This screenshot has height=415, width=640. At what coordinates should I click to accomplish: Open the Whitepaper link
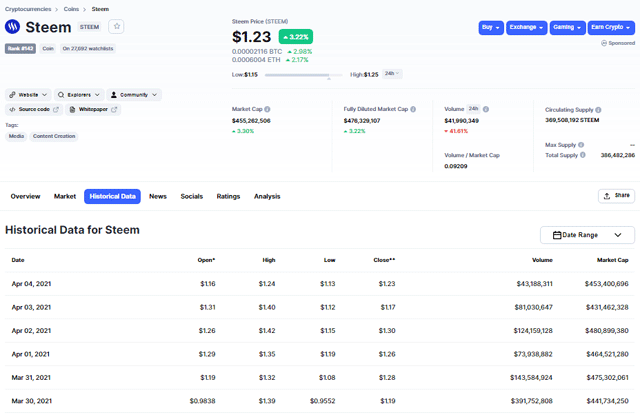93,109
